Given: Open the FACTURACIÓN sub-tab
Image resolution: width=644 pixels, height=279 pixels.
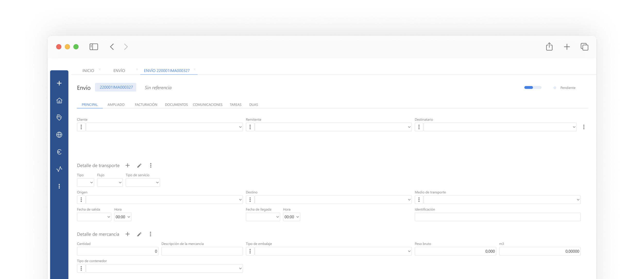Looking at the screenshot, I should (x=146, y=105).
